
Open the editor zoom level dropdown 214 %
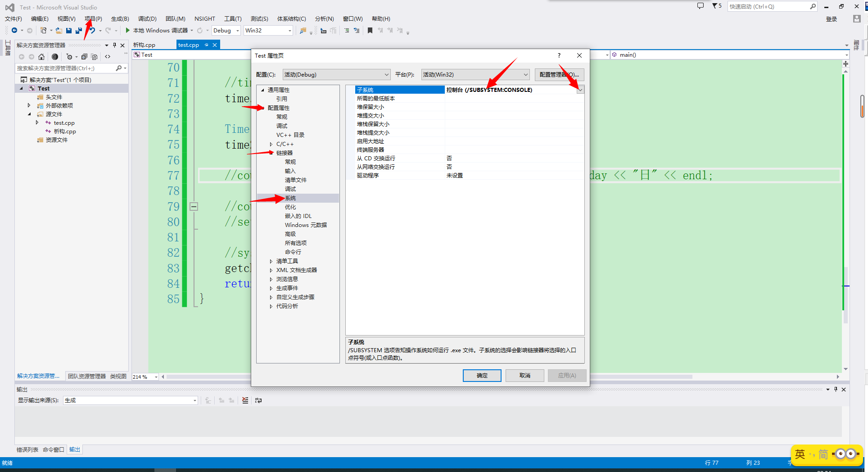coord(145,377)
